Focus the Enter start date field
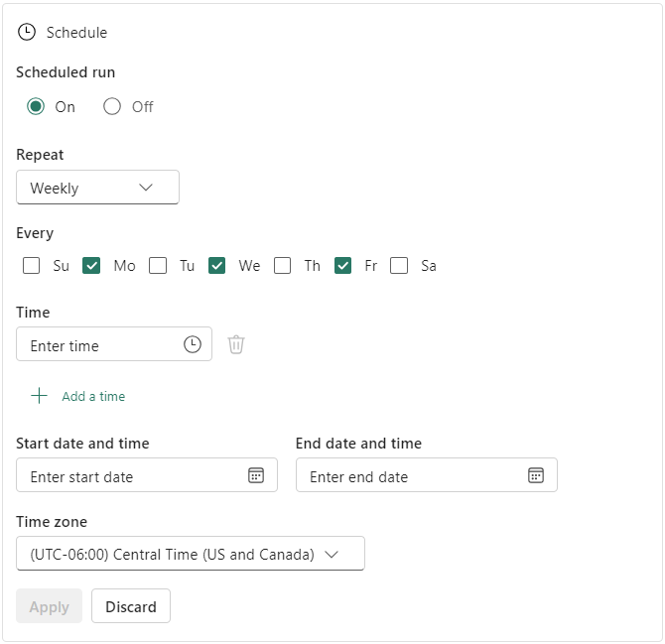 (x=129, y=476)
